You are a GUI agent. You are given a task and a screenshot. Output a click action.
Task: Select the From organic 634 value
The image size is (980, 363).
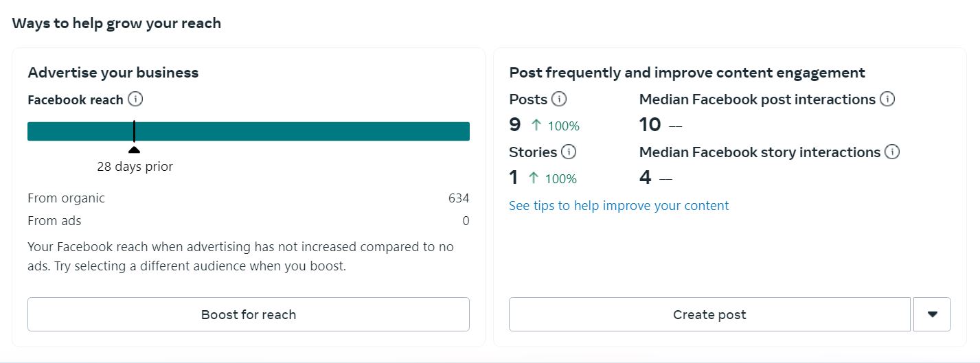tap(458, 198)
